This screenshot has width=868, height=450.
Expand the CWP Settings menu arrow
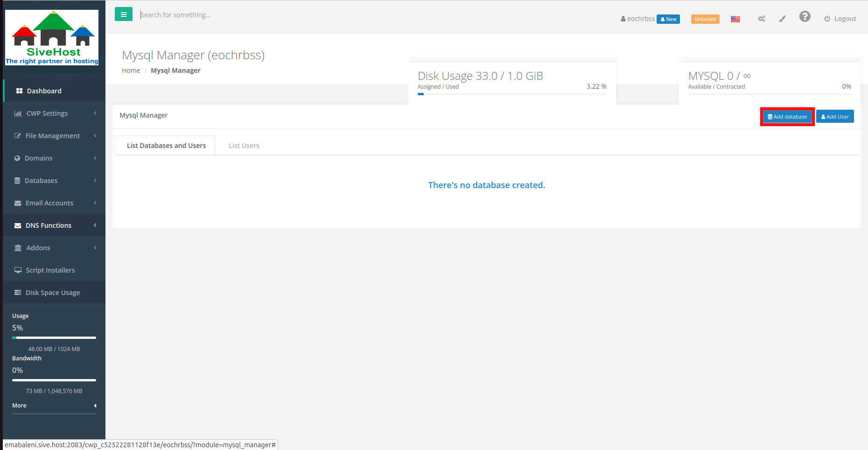(x=95, y=113)
